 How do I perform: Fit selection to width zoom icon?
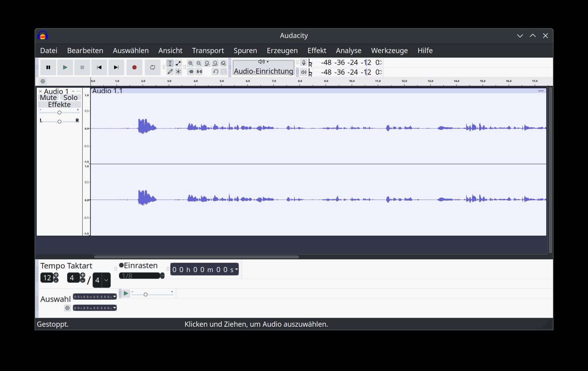click(207, 63)
